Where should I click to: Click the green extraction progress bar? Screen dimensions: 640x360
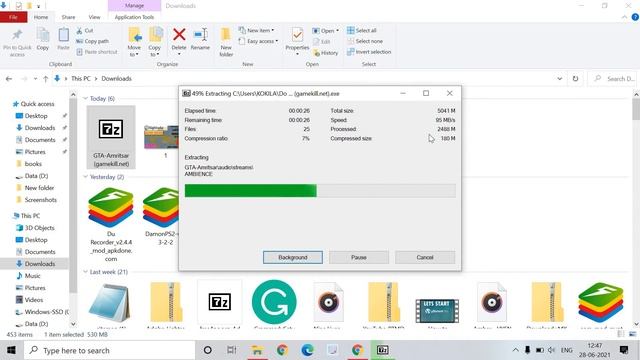click(x=320, y=191)
